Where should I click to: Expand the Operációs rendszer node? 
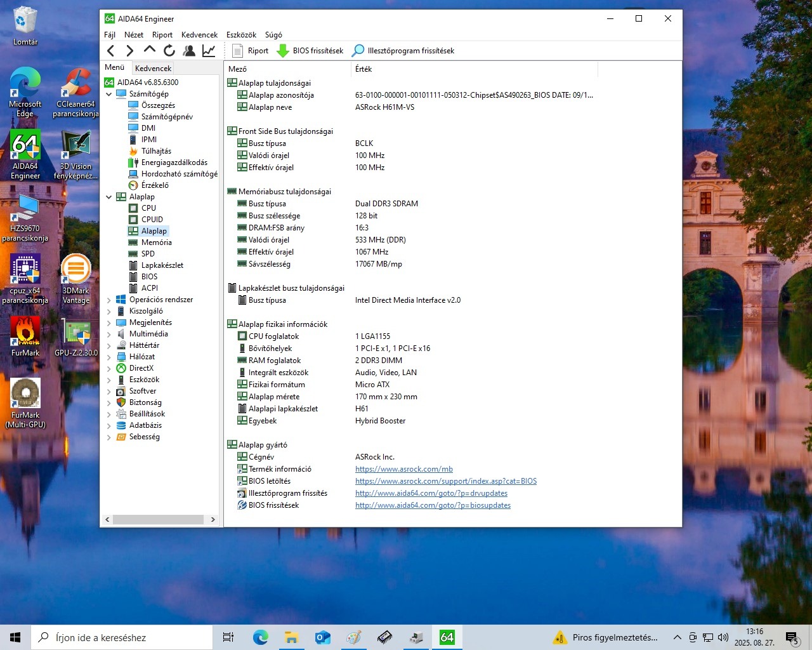point(108,300)
